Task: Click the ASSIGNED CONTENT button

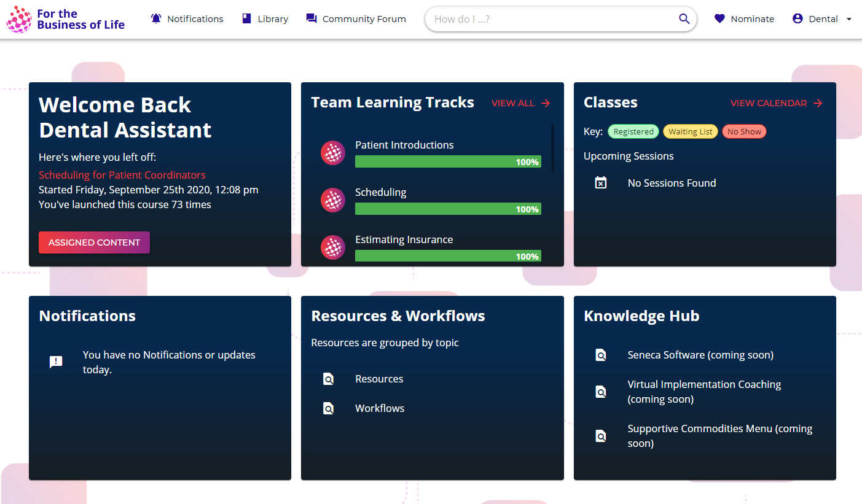Action: click(94, 242)
